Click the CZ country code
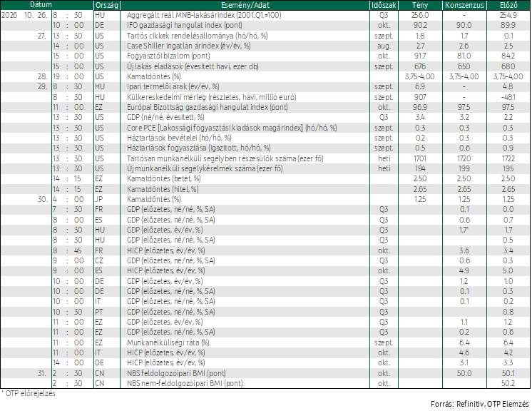Viewport: 532px width, 411px height. point(99,260)
